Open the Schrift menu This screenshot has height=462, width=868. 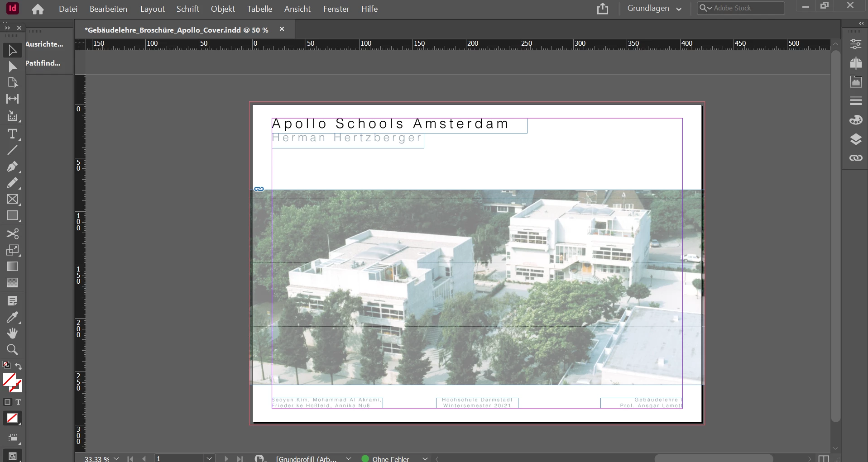pos(188,9)
